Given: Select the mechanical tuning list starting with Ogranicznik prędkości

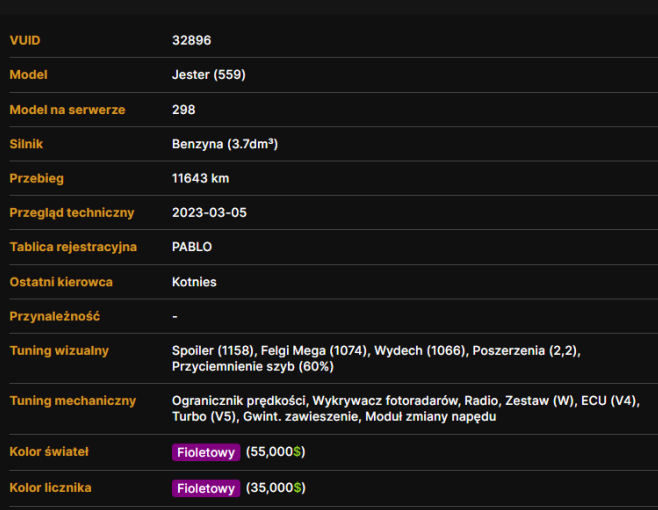Looking at the screenshot, I should coord(406,408).
